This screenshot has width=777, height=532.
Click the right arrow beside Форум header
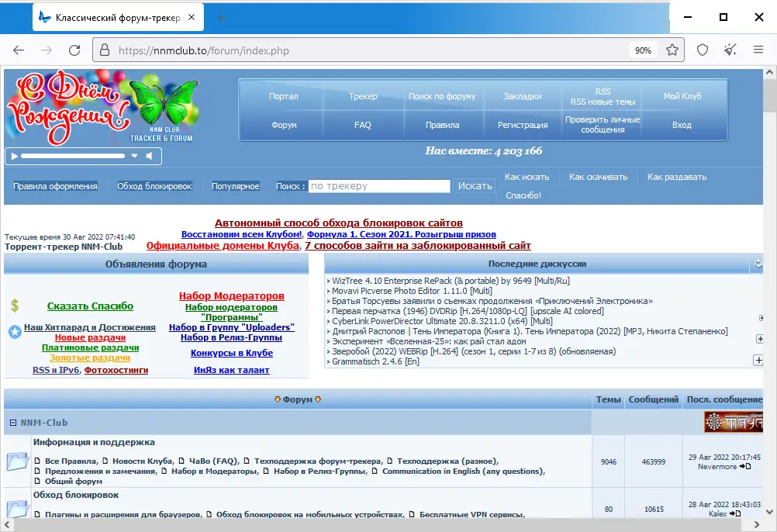[x=318, y=399]
